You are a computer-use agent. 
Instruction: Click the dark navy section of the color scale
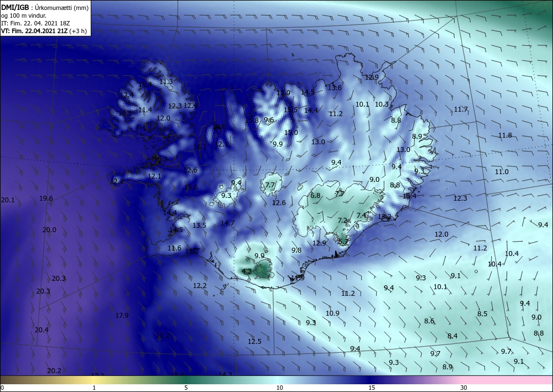tap(371, 380)
